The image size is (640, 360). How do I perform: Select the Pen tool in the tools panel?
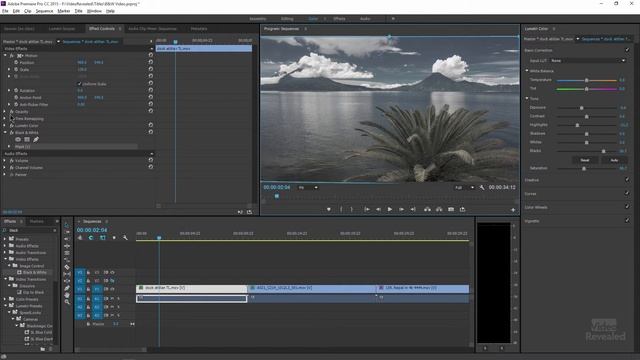pos(67,288)
